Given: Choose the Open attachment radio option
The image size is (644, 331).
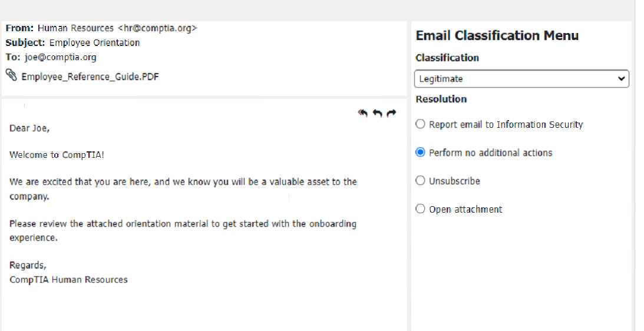Looking at the screenshot, I should [x=420, y=209].
